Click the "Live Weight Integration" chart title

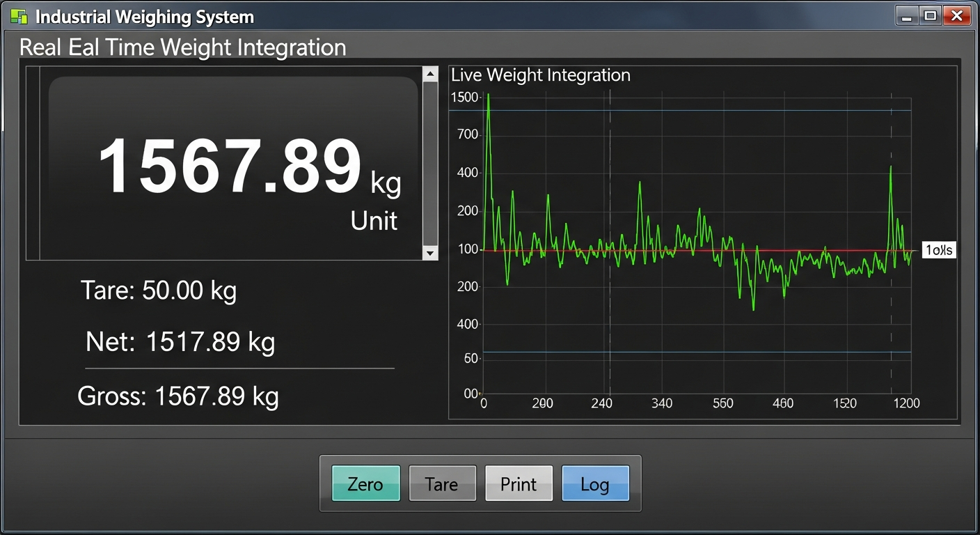(x=541, y=75)
